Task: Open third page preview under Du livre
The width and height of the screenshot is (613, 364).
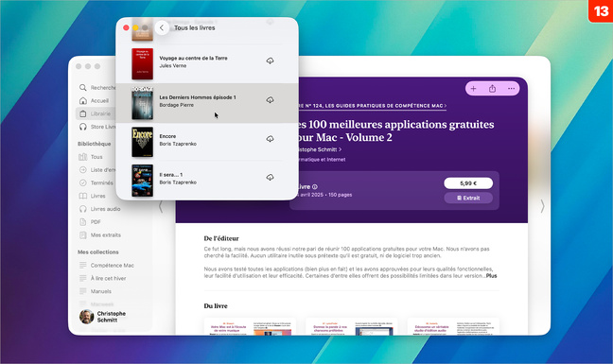Action: pos(453,327)
